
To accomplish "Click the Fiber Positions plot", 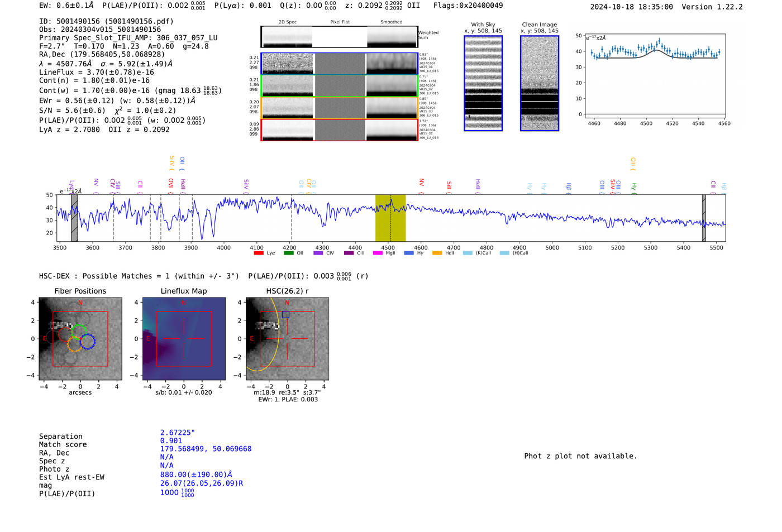I will coord(80,339).
